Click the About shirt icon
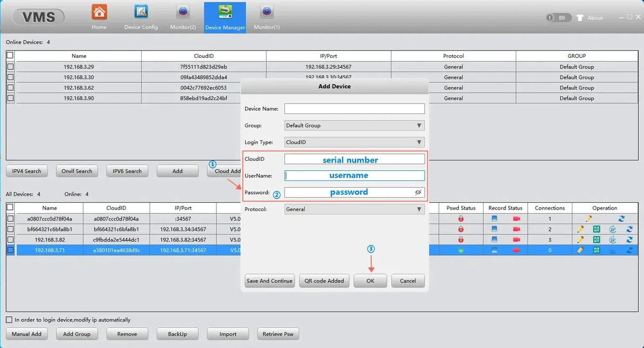 click(x=579, y=18)
